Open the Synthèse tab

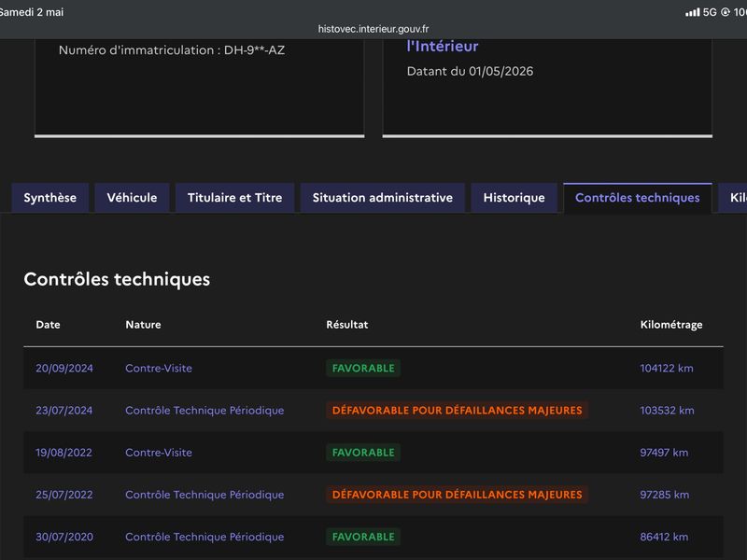pos(50,198)
